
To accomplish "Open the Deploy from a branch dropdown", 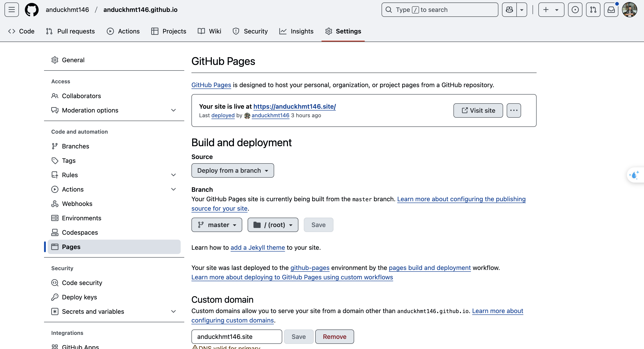I will [x=233, y=170].
